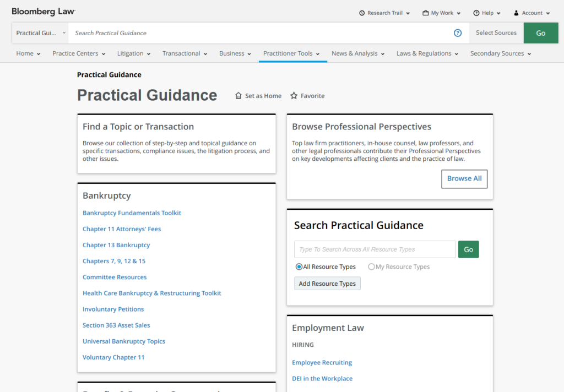Click the Add Resource Types button
564x392 pixels.
click(327, 284)
